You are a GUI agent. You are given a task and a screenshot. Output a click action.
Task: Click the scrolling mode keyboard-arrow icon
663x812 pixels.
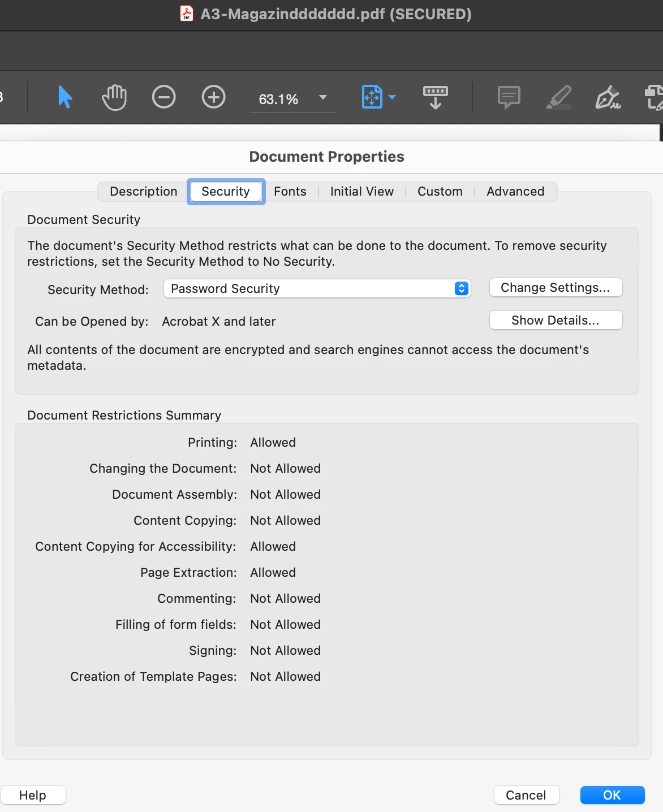point(435,97)
